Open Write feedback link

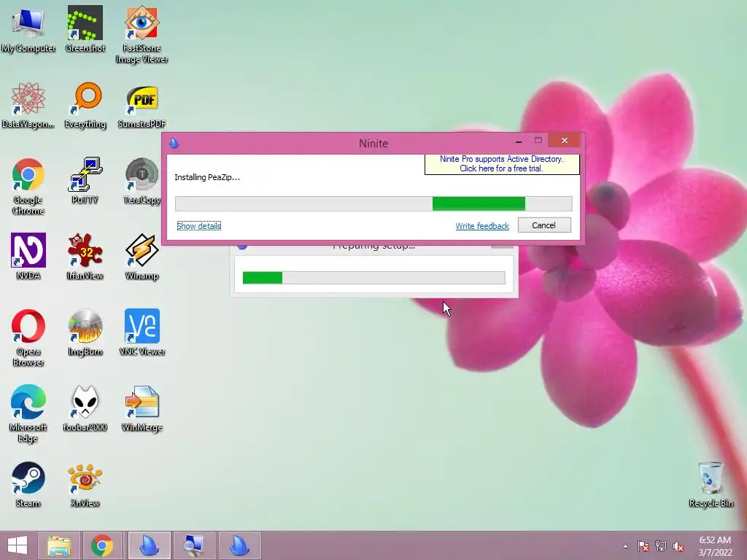pyautogui.click(x=482, y=226)
